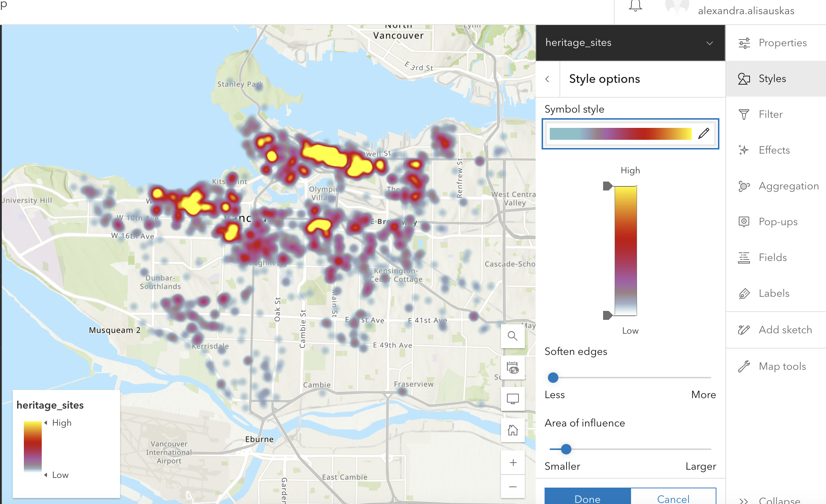Click the 'Style options' title

coord(605,79)
